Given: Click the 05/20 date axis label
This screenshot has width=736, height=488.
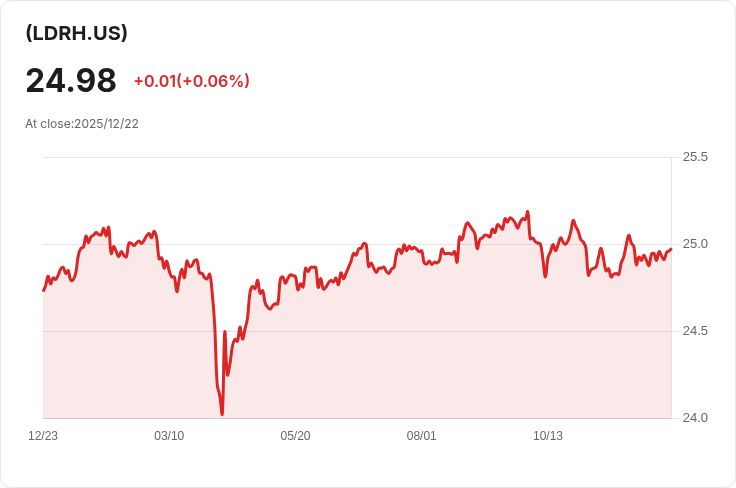Looking at the screenshot, I should point(295,436).
